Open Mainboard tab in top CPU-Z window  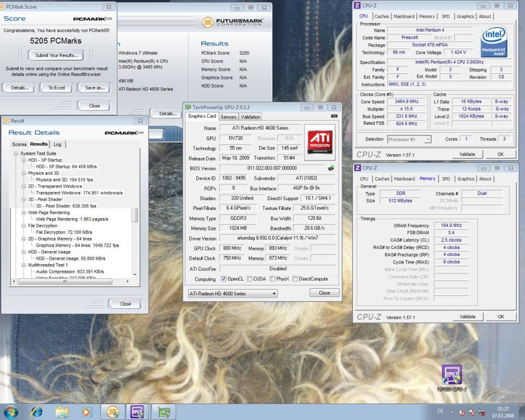coord(404,16)
